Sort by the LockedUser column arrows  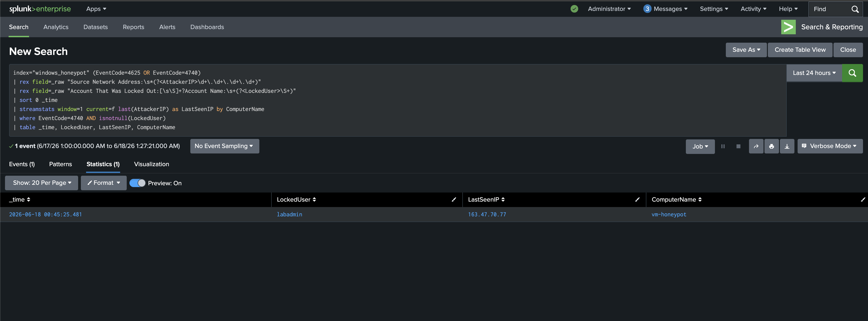[314, 199]
